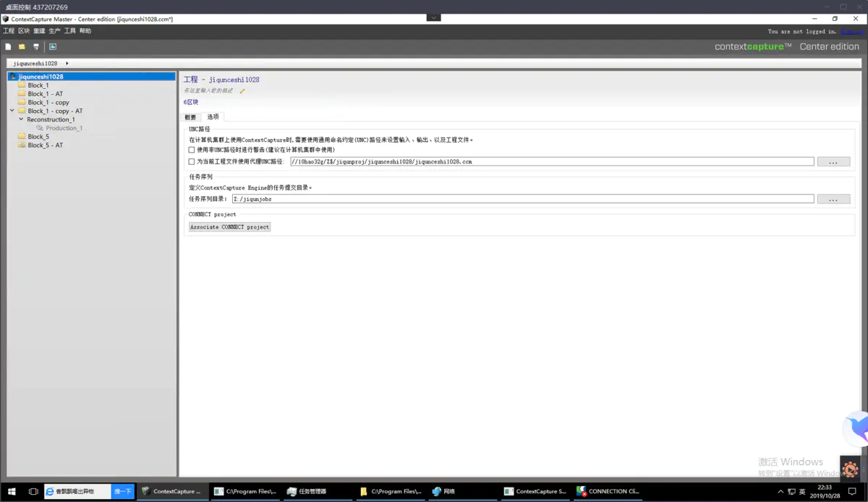868x502 pixels.
Task: Open 任务管理器 from the taskbar
Action: (x=318, y=491)
